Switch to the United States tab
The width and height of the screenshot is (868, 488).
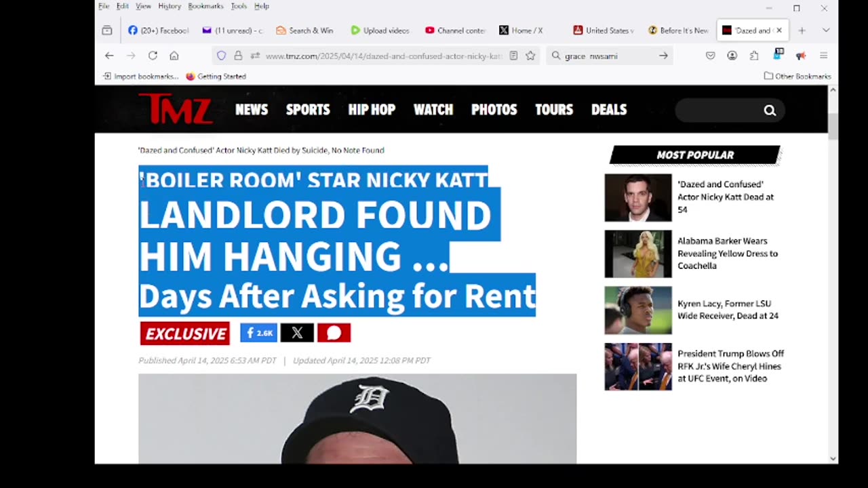[x=603, y=30]
